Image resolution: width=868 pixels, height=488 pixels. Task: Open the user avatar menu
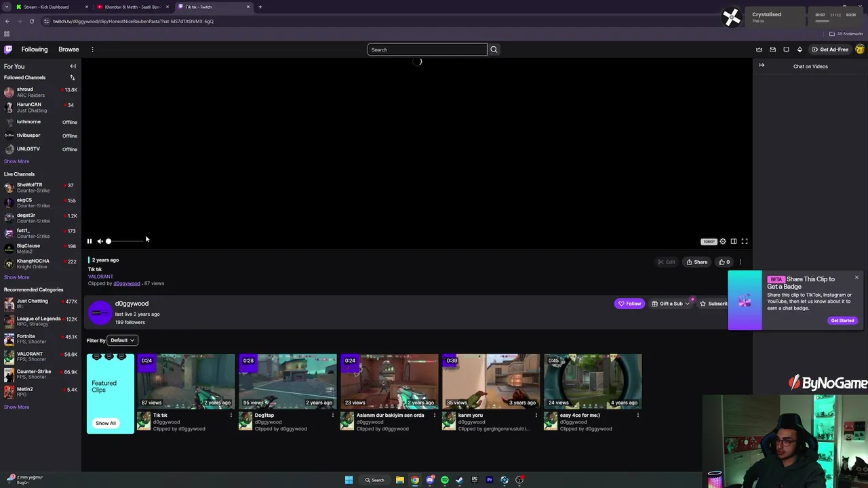[860, 49]
